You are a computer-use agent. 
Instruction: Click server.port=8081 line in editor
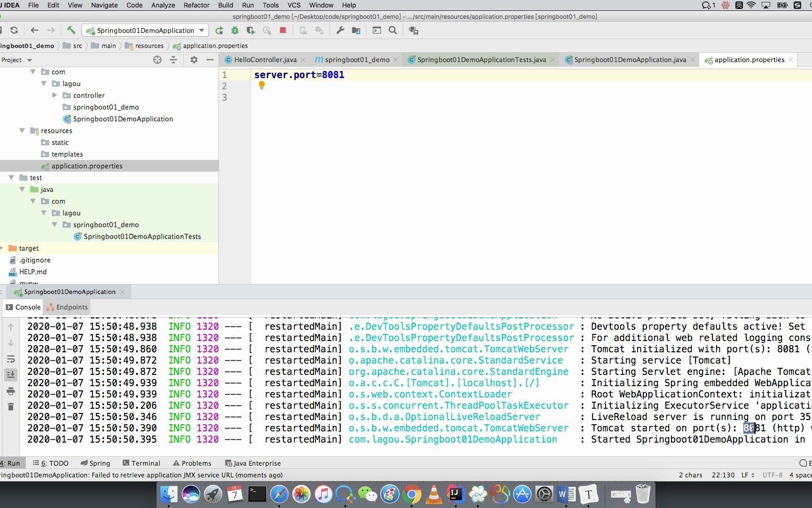(299, 75)
